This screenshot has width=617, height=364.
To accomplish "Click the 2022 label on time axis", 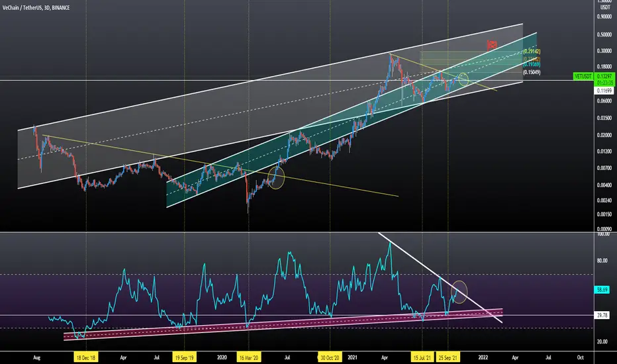I will [x=483, y=357].
